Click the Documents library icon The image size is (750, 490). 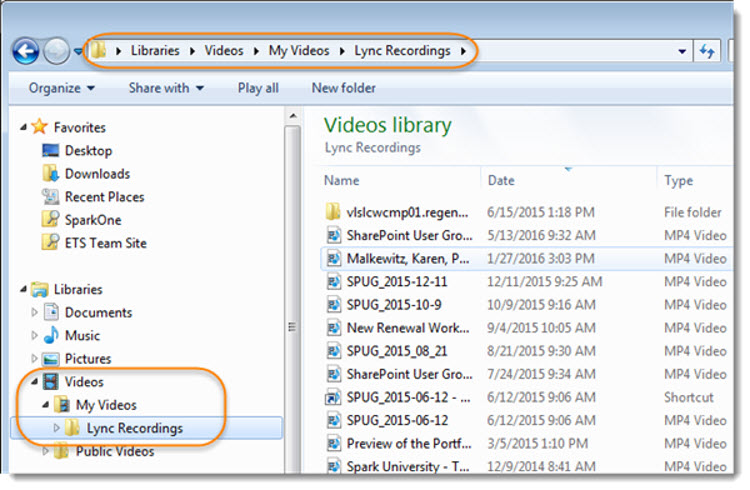(51, 312)
